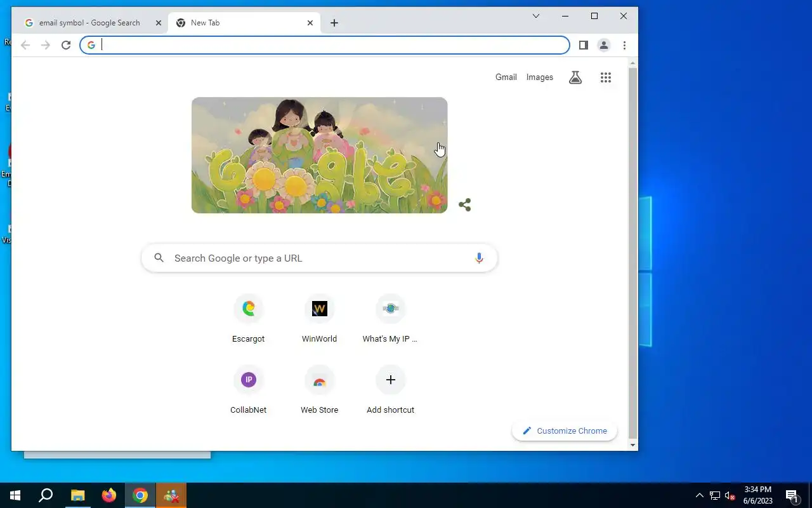Open the Google apps grid icon
The height and width of the screenshot is (508, 812).
[x=606, y=77]
